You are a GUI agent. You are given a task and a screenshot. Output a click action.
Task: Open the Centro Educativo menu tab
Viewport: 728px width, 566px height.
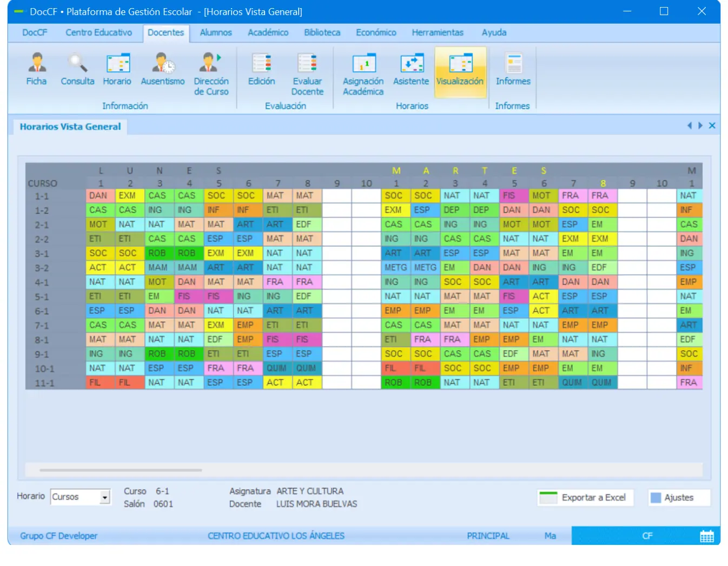tap(99, 32)
